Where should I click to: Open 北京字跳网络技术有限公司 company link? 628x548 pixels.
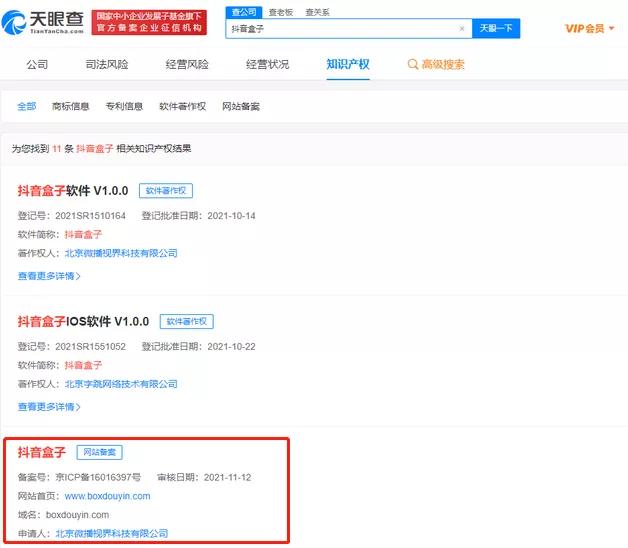coord(121,384)
